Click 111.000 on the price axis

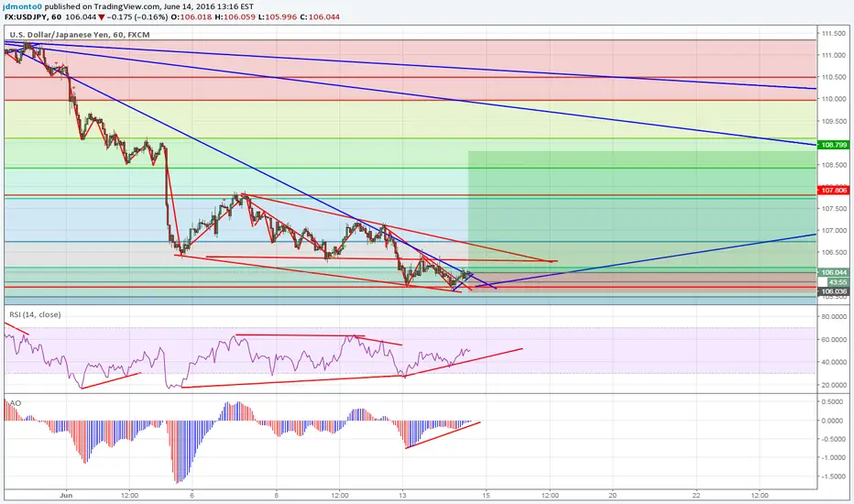click(x=834, y=55)
